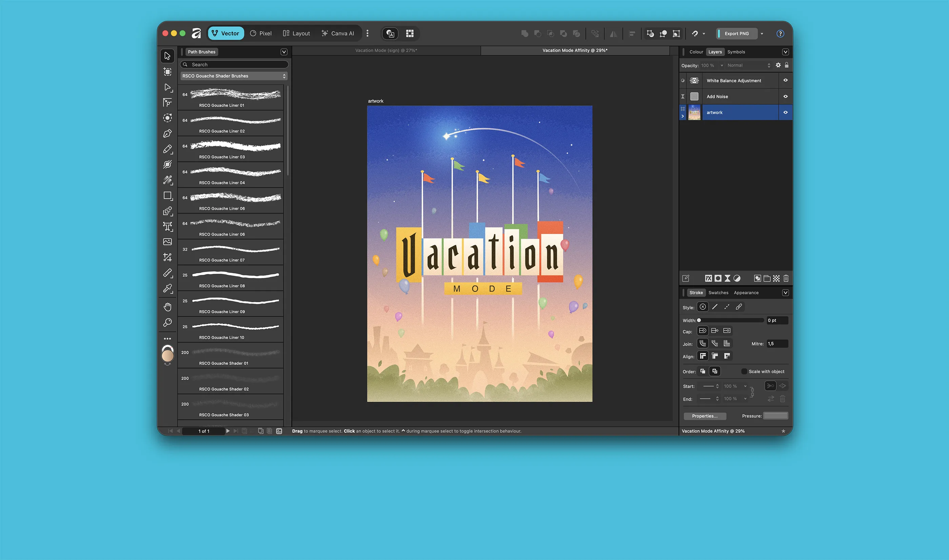Select the Pen tool
Image resolution: width=949 pixels, height=560 pixels.
click(x=167, y=133)
